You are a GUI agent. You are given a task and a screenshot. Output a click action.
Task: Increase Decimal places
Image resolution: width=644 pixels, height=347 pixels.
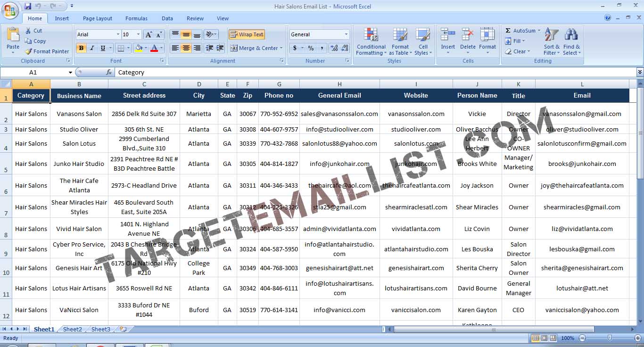pyautogui.click(x=334, y=48)
